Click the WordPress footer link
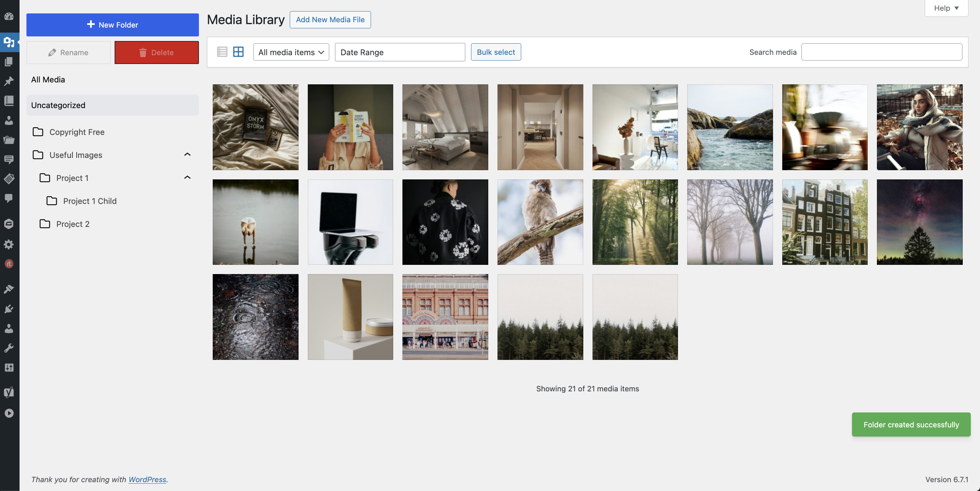This screenshot has height=491, width=980. [x=147, y=479]
